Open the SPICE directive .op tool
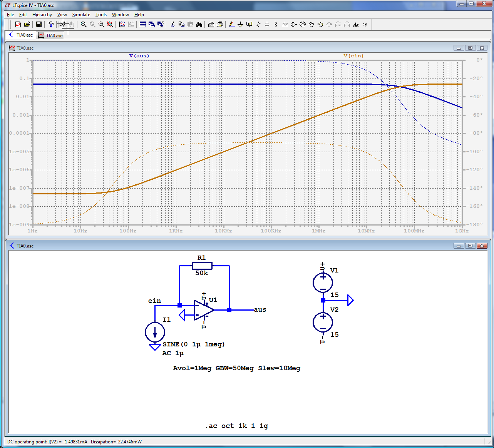The width and height of the screenshot is (494, 448). pos(365,25)
